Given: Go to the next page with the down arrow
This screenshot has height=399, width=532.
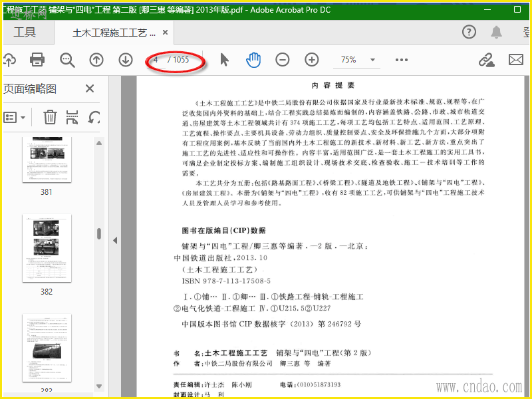Looking at the screenshot, I should (126, 60).
